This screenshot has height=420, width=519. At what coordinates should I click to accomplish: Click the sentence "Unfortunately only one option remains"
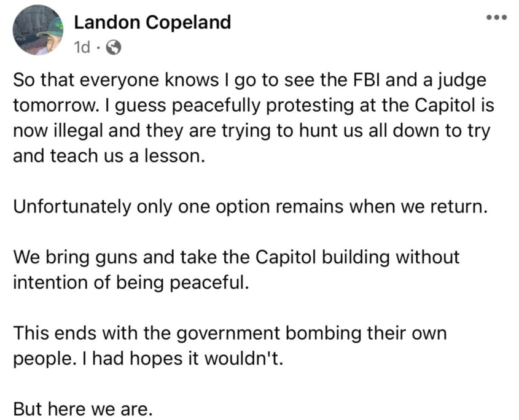251,206
